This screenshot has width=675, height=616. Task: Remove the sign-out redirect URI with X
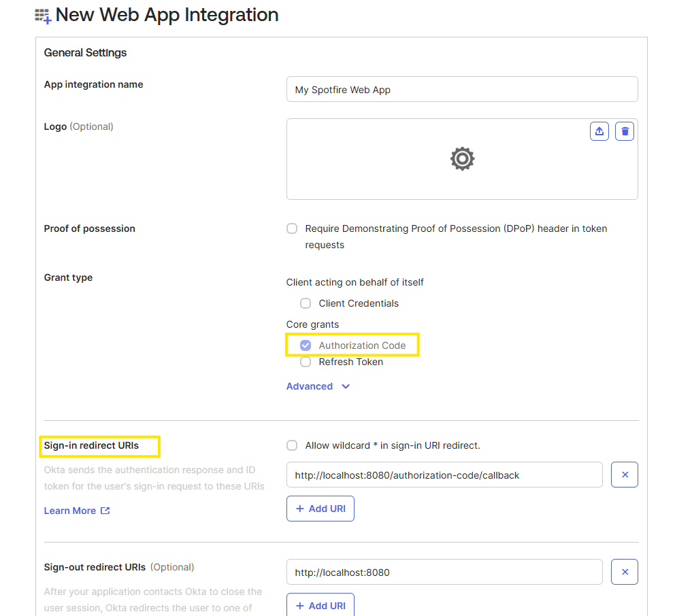(624, 572)
